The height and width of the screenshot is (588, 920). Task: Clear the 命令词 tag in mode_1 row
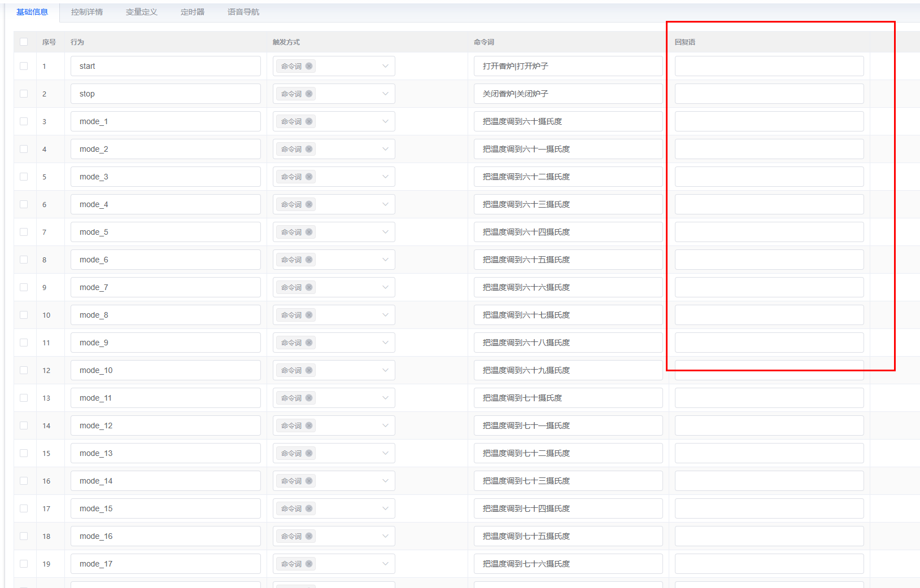(x=309, y=121)
